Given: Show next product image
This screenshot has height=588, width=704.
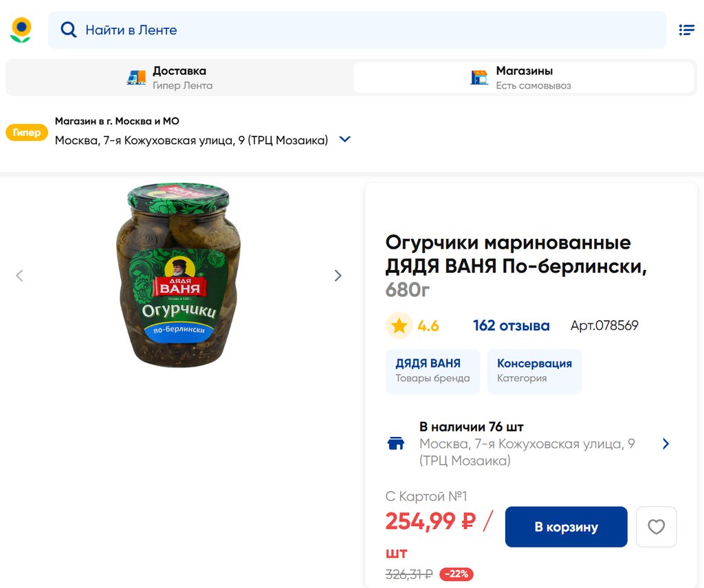Looking at the screenshot, I should point(338,276).
